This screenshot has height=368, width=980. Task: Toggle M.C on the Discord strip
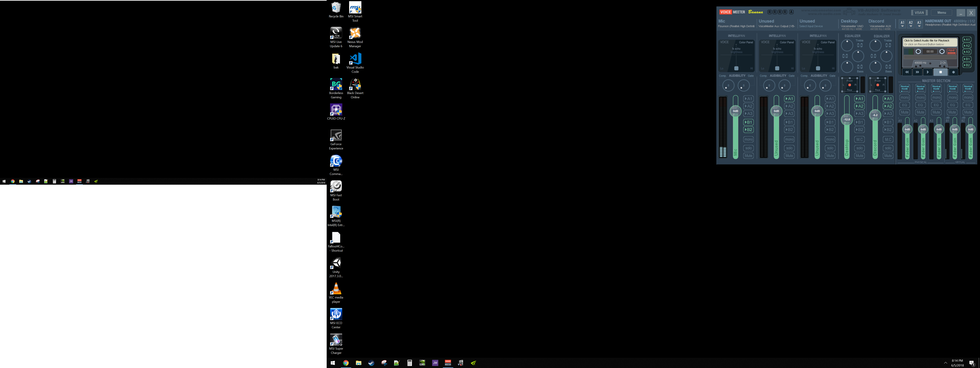888,139
